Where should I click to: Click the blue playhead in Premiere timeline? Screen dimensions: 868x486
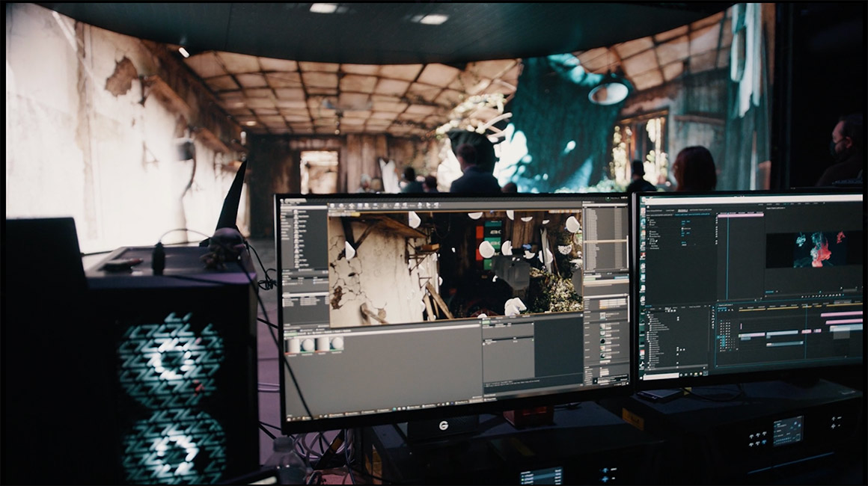click(x=805, y=307)
